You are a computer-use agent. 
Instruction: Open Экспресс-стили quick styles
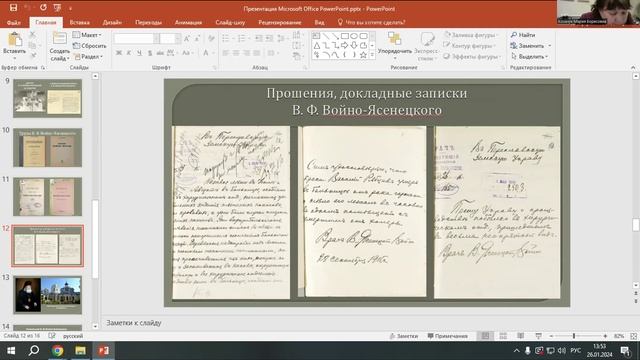point(427,47)
